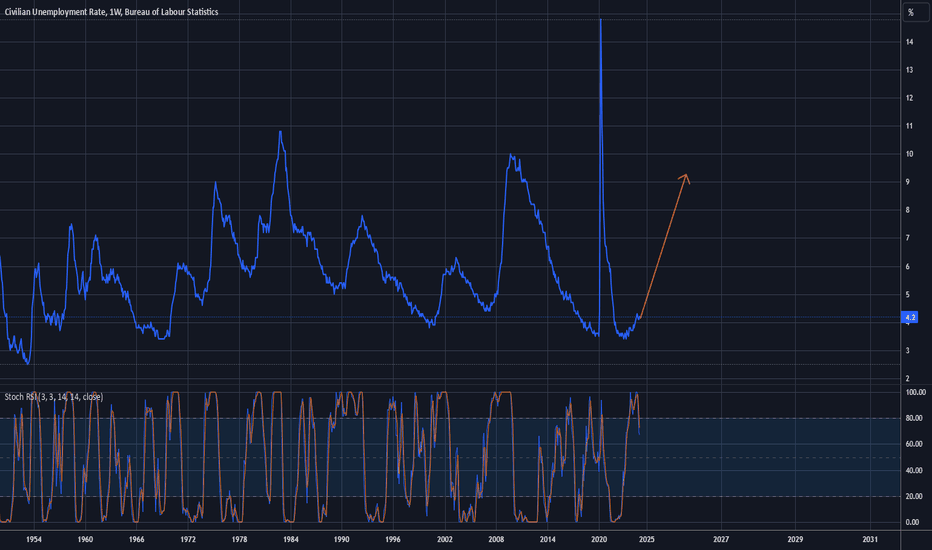Click the 0.00 label on the Stoch RSI scale

(912, 522)
